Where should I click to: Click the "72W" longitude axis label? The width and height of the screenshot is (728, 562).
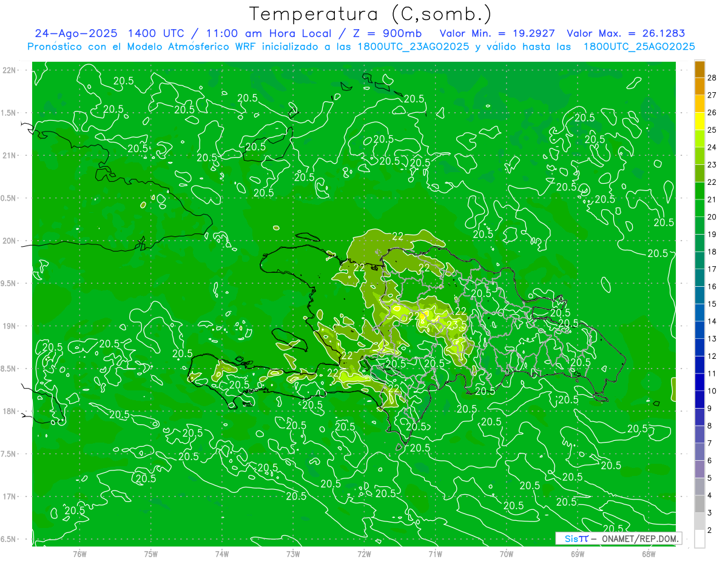(x=364, y=554)
